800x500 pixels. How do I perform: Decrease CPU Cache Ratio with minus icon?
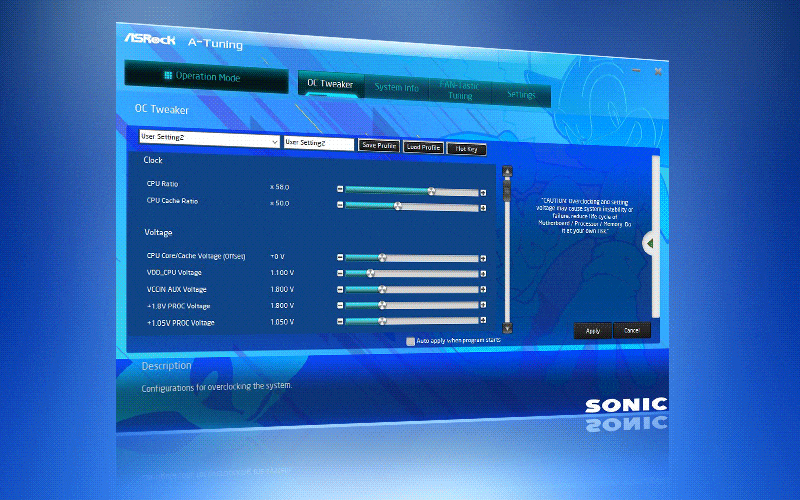(340, 206)
